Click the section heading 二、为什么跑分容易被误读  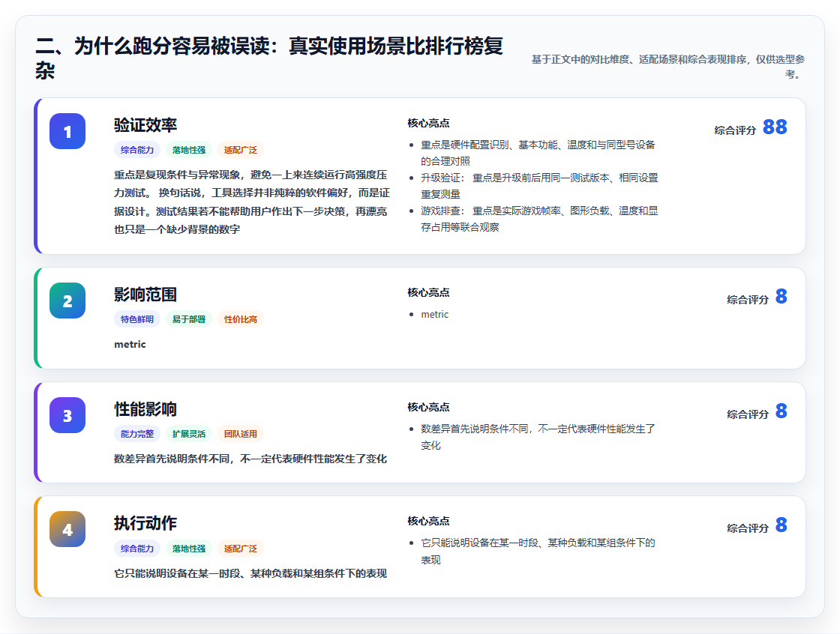coord(269,58)
